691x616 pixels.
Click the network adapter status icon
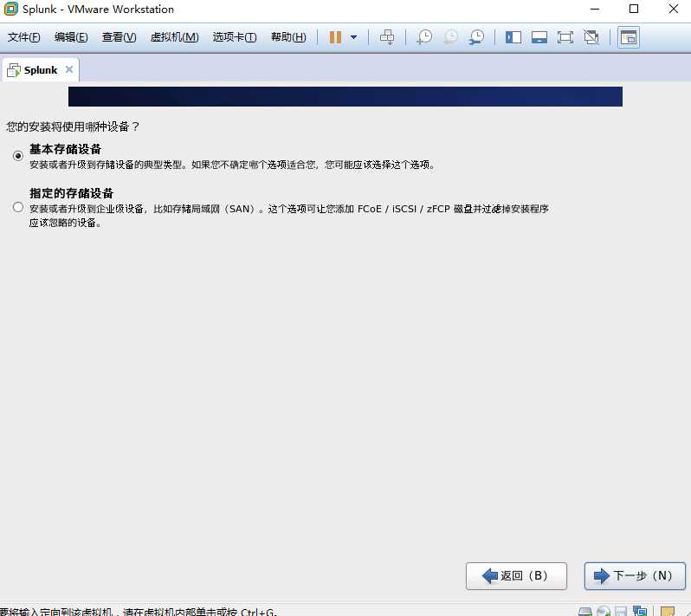tap(639, 611)
